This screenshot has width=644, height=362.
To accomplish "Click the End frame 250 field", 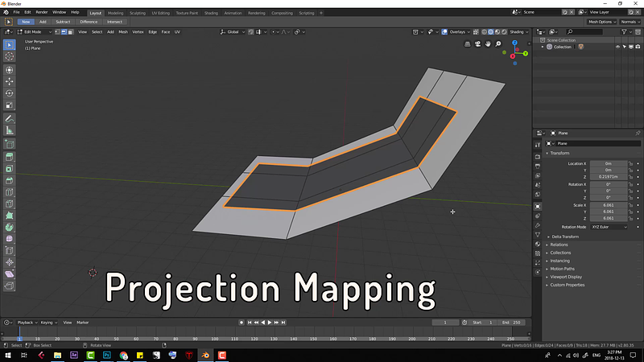I will (512, 323).
